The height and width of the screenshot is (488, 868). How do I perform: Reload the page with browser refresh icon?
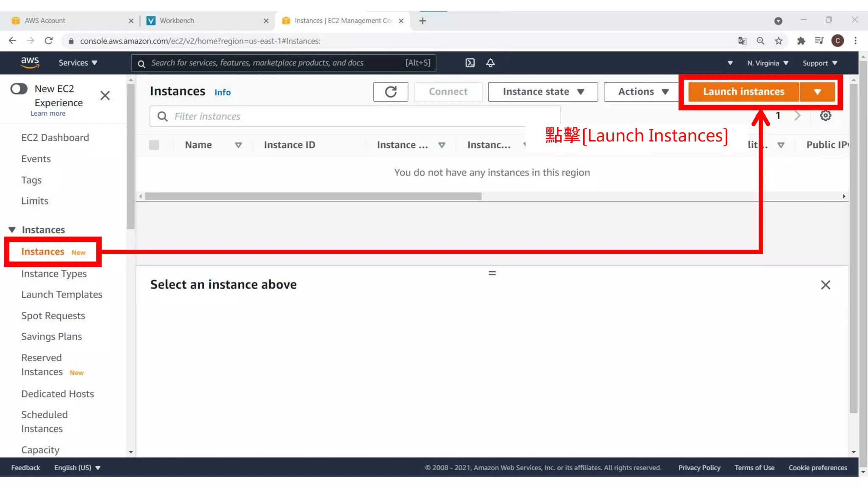click(x=49, y=41)
